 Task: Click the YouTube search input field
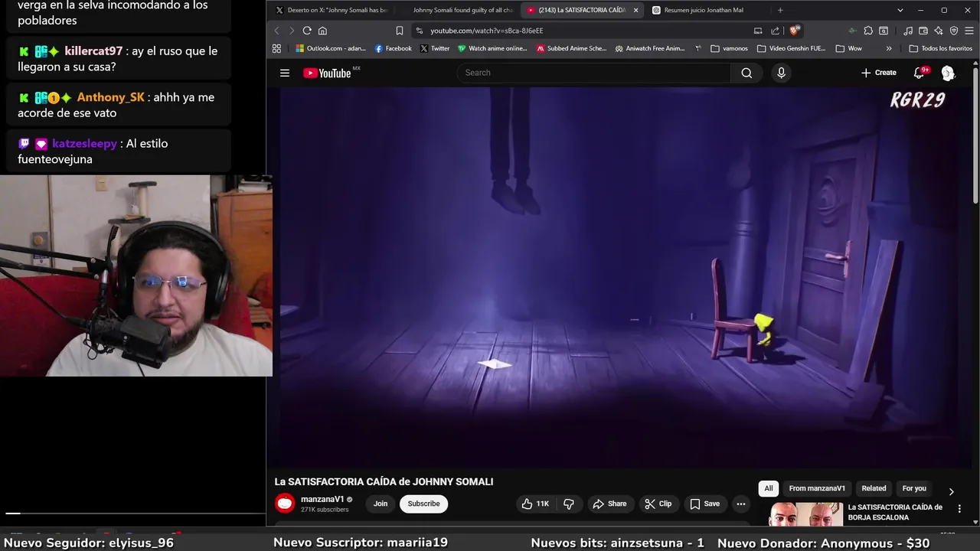tap(594, 73)
